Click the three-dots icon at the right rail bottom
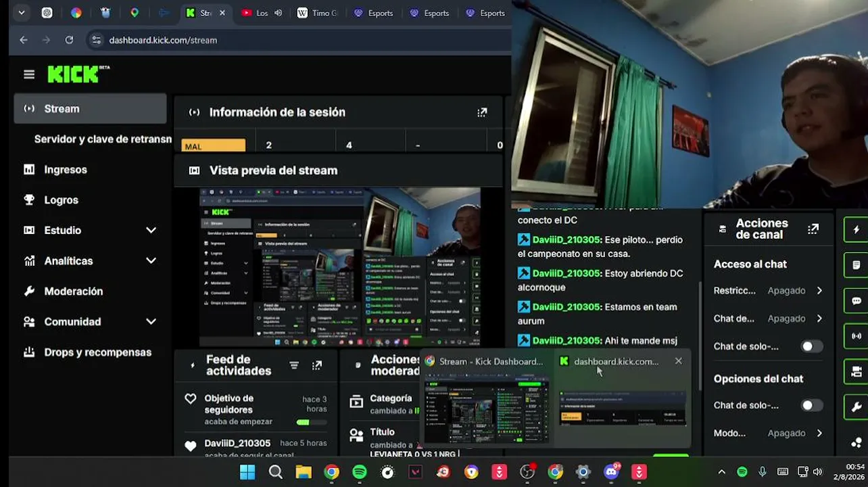868x487 pixels. coord(857,443)
